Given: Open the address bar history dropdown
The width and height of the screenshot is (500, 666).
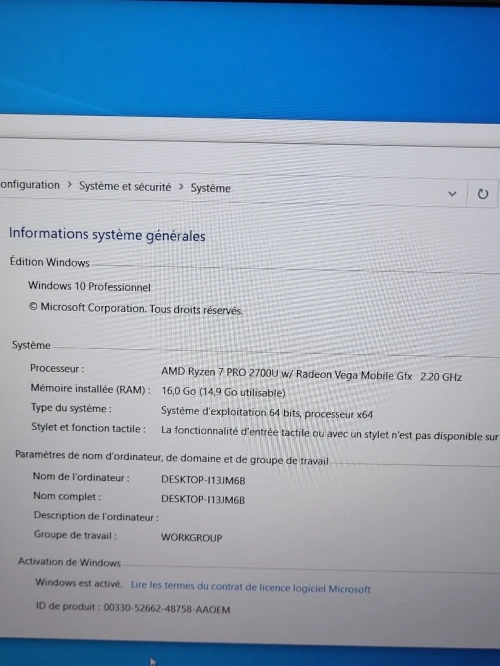Looking at the screenshot, I should point(452,194).
